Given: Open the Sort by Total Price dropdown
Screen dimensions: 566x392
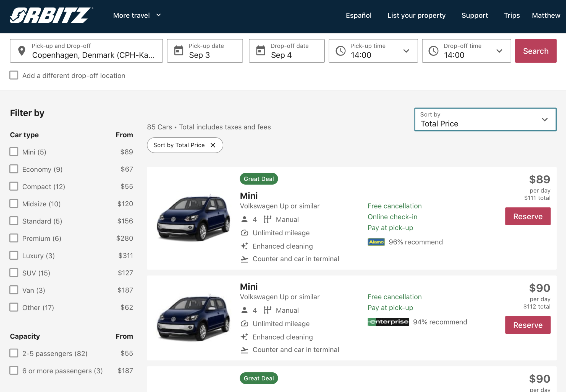Looking at the screenshot, I should click(485, 119).
